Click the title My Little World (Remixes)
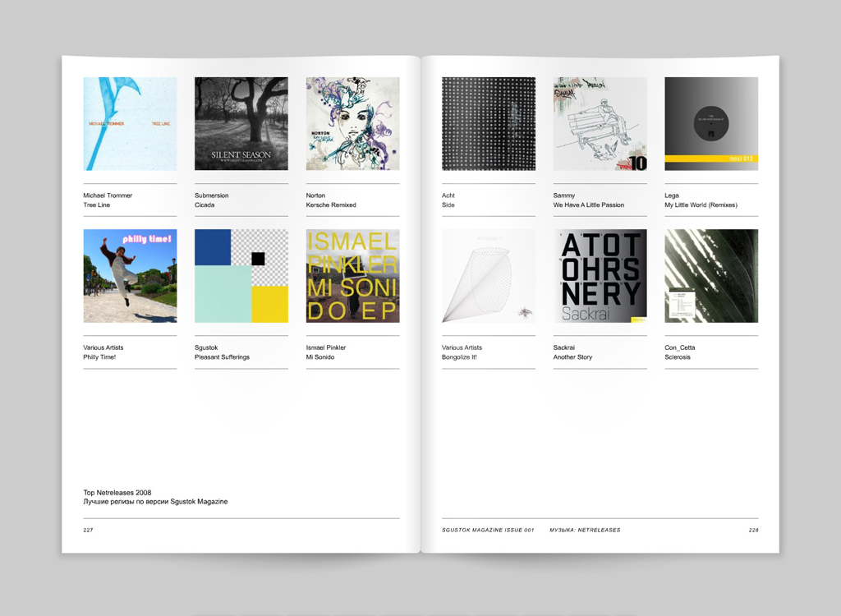This screenshot has width=841, height=616. tap(701, 205)
